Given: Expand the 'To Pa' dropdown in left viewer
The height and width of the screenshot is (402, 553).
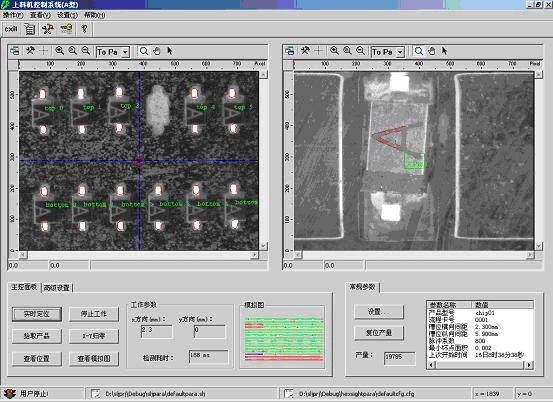Looking at the screenshot, I should tap(125, 52).
